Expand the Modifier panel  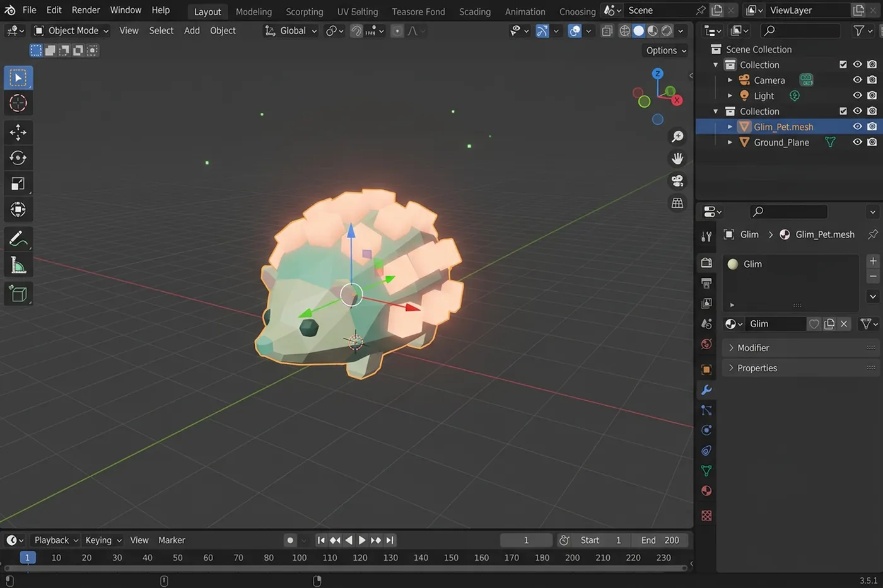(x=801, y=348)
